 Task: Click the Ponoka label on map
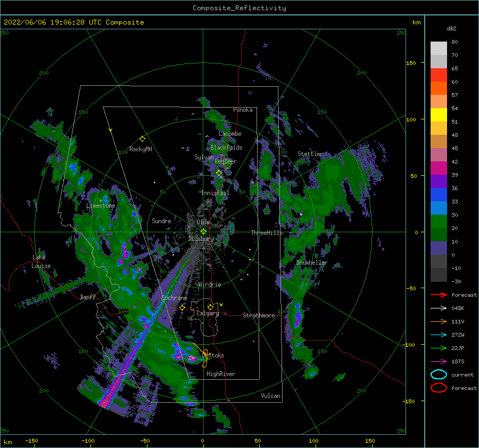(243, 110)
